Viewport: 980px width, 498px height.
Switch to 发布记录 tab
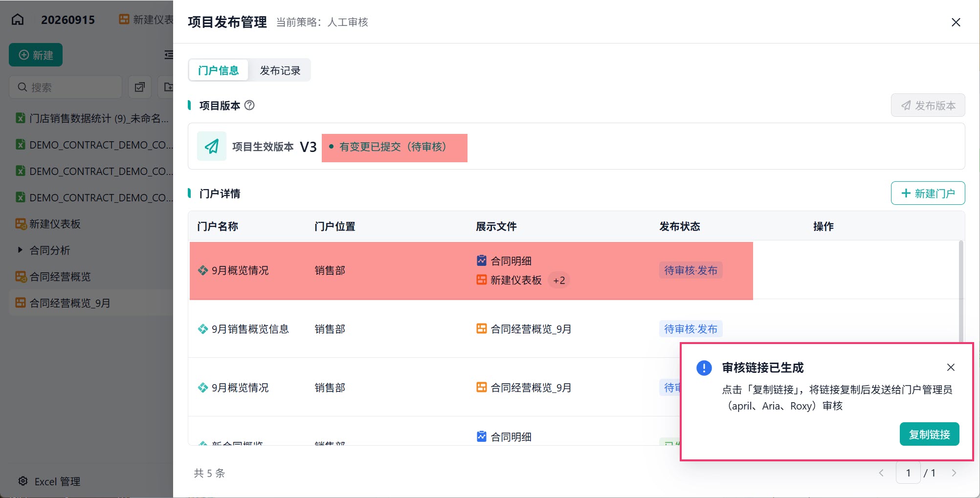(x=280, y=70)
